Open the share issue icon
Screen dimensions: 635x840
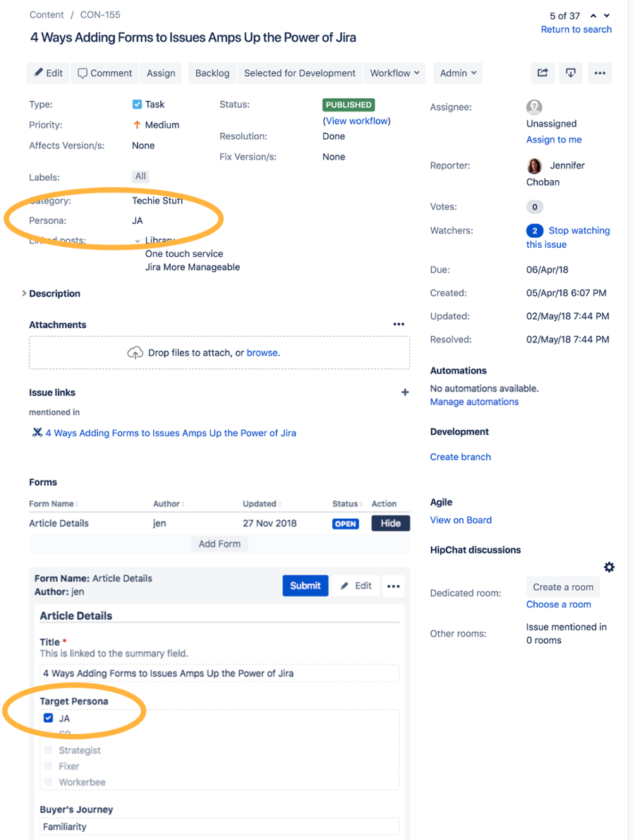(543, 73)
